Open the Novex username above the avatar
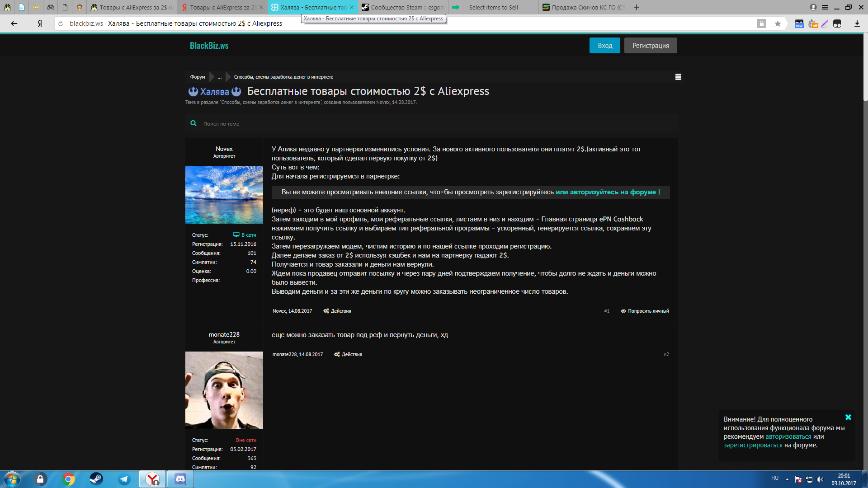Image resolution: width=868 pixels, height=488 pixels. coord(224,149)
